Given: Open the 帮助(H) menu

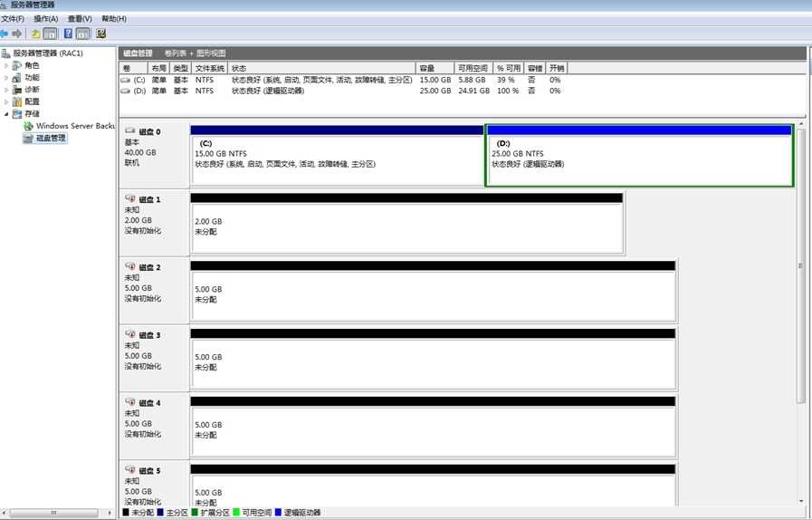Looking at the screenshot, I should [x=114, y=19].
